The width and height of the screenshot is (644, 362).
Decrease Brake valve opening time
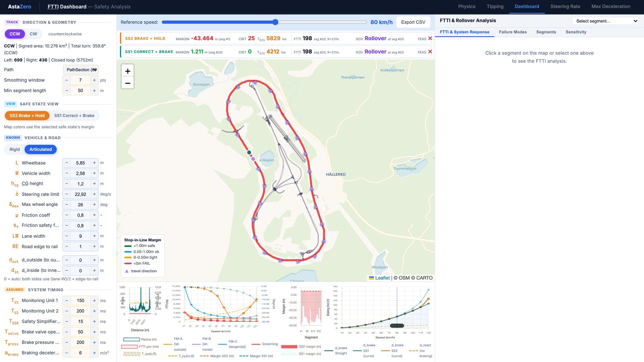66,332
